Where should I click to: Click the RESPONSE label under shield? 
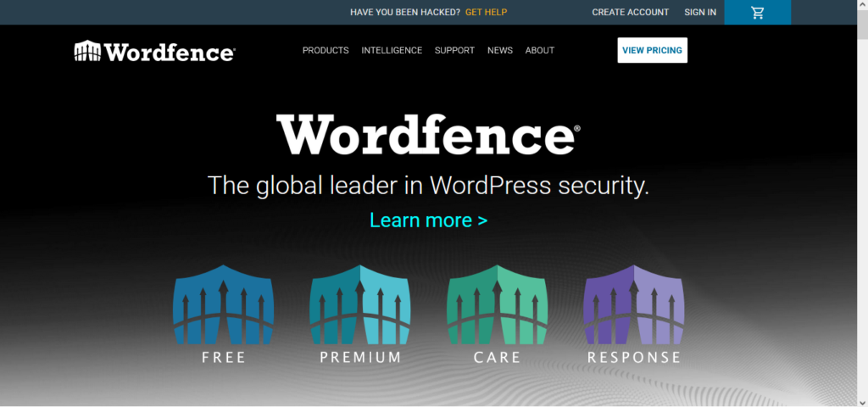pos(634,357)
